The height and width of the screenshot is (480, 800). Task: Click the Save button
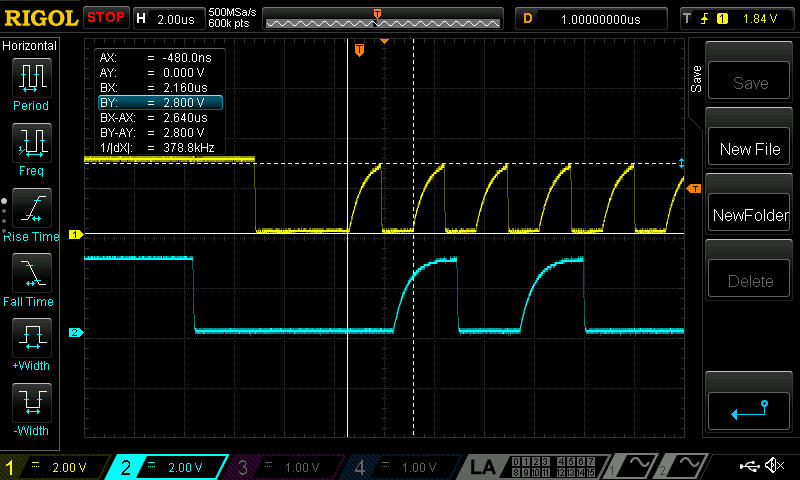tap(749, 81)
